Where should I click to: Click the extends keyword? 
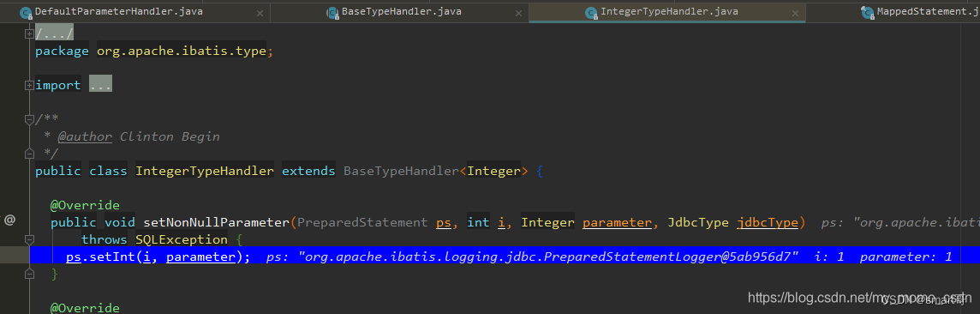(308, 170)
